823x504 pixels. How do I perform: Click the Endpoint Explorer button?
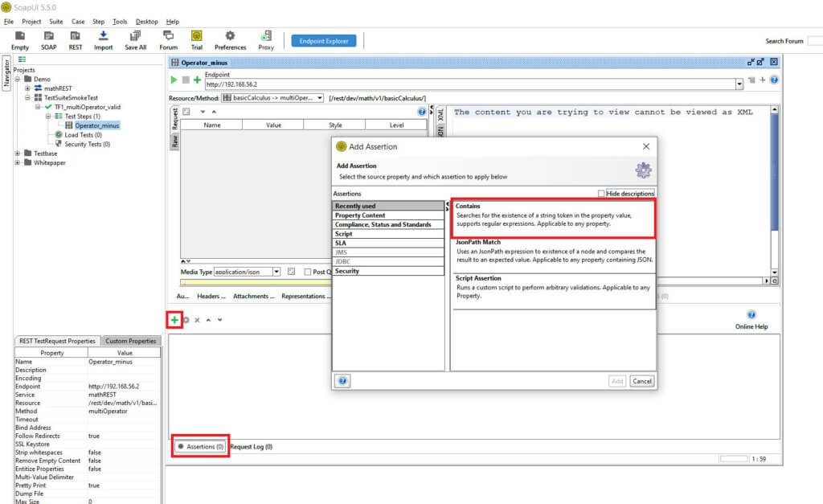click(323, 40)
